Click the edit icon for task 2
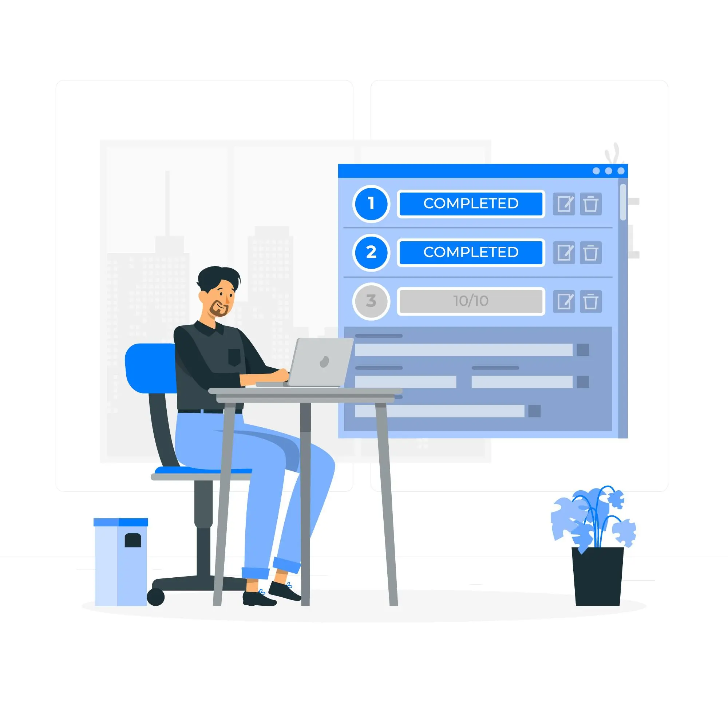Viewport: 728px width, 728px height. [x=565, y=252]
